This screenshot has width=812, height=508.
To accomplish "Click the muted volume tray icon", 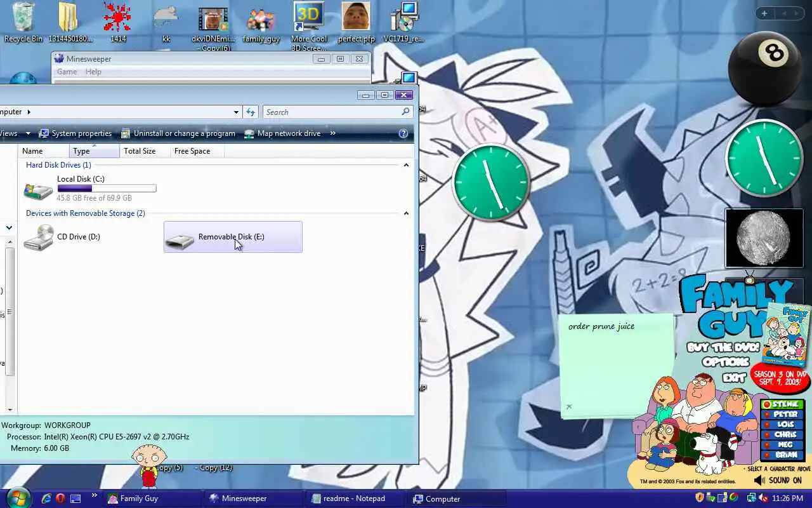I will (x=763, y=498).
